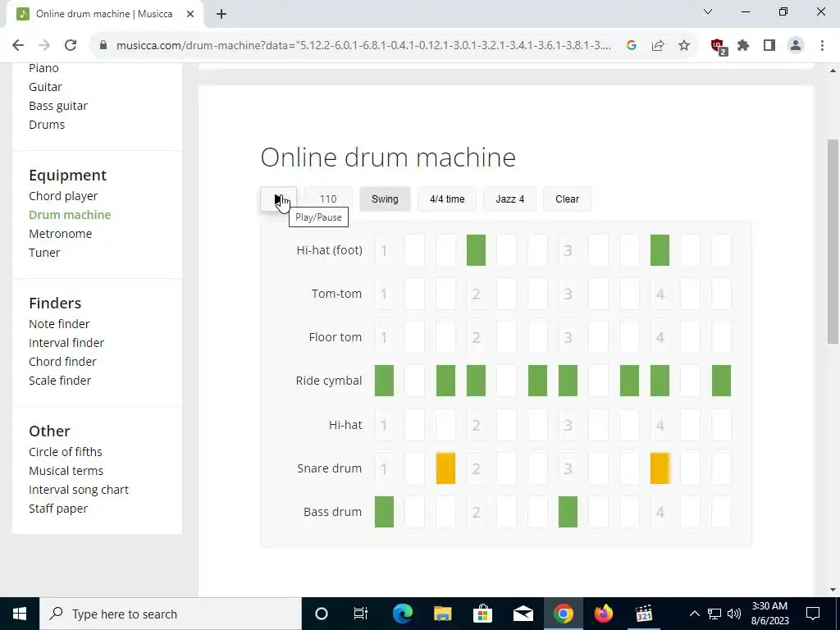This screenshot has height=630, width=840.
Task: Click the Play/Pause button
Action: coord(278,199)
